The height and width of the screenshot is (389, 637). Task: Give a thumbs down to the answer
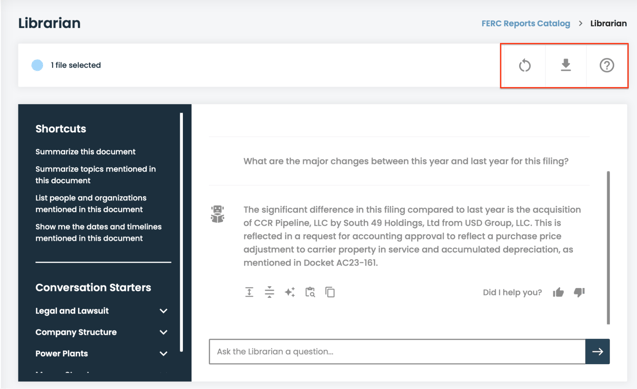[579, 292]
